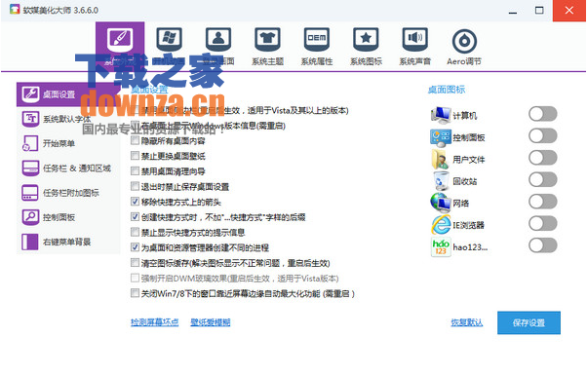The height and width of the screenshot is (375, 588).
Task: Open the user avatar login-screen tab icon
Action: click(x=218, y=39)
